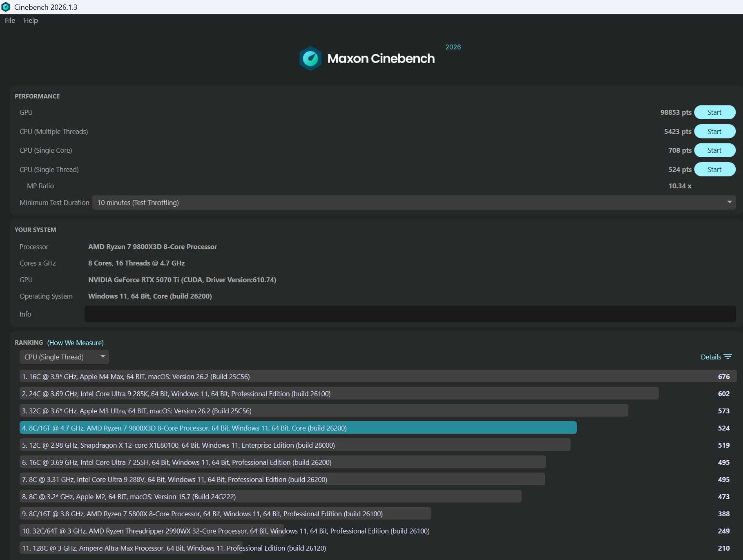The height and width of the screenshot is (560, 743).
Task: Click the processor name AMD Ryzen 7 9800X3D
Action: 153,247
